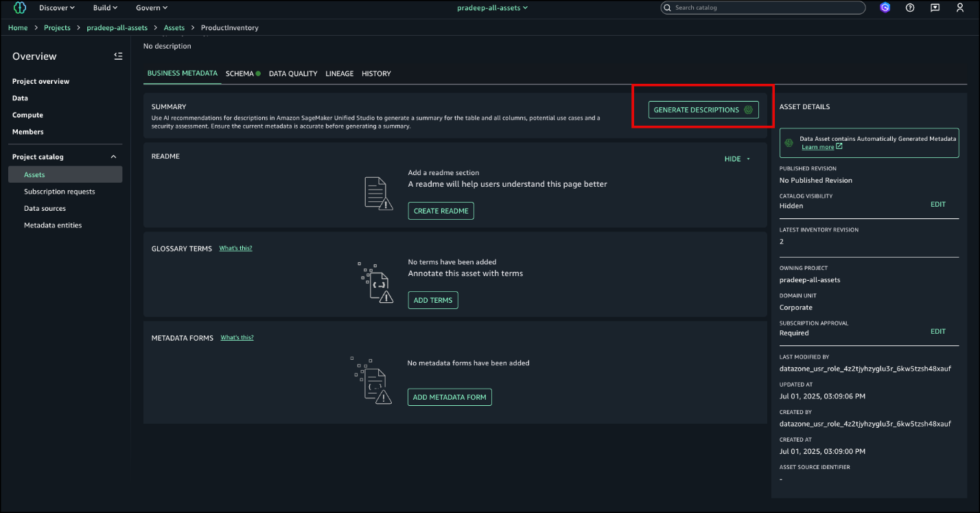
Task: Click the 'Add a readme section' text
Action: point(443,173)
